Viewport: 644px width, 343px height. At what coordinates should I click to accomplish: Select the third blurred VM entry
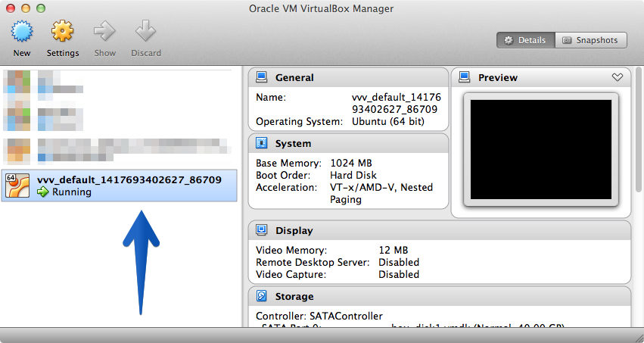point(119,151)
